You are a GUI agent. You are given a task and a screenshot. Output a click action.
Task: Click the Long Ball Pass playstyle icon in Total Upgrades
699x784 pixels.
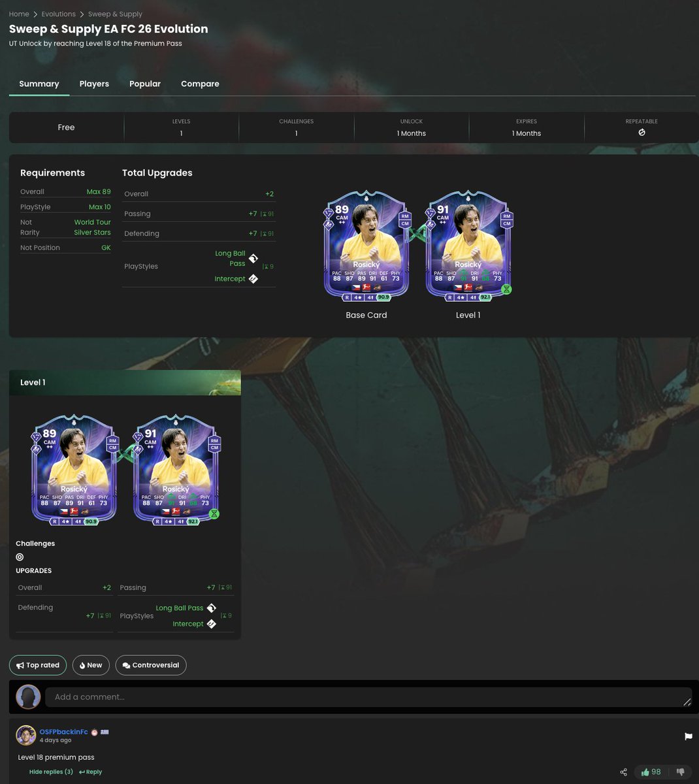(x=253, y=259)
